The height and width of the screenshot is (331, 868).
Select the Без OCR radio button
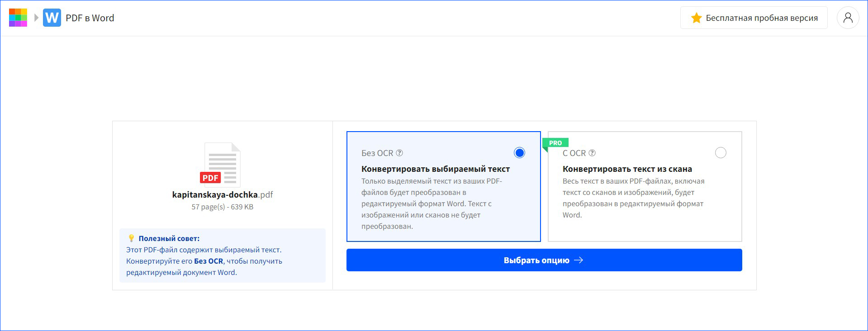[x=519, y=153]
